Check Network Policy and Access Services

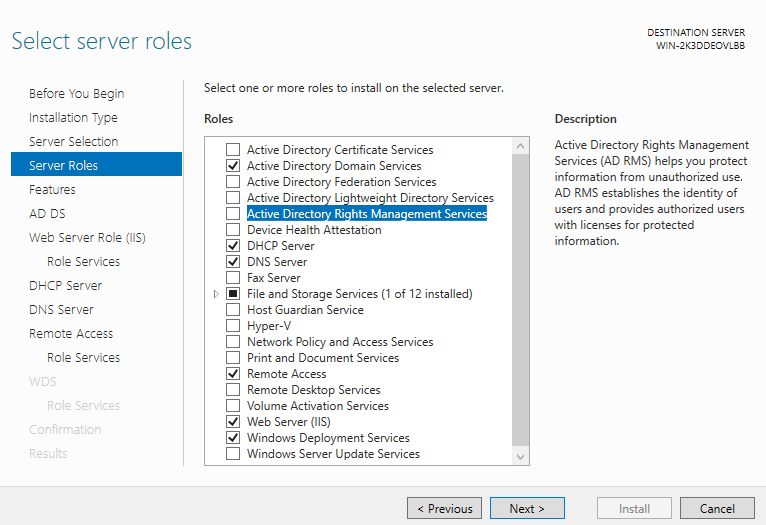pyautogui.click(x=233, y=342)
